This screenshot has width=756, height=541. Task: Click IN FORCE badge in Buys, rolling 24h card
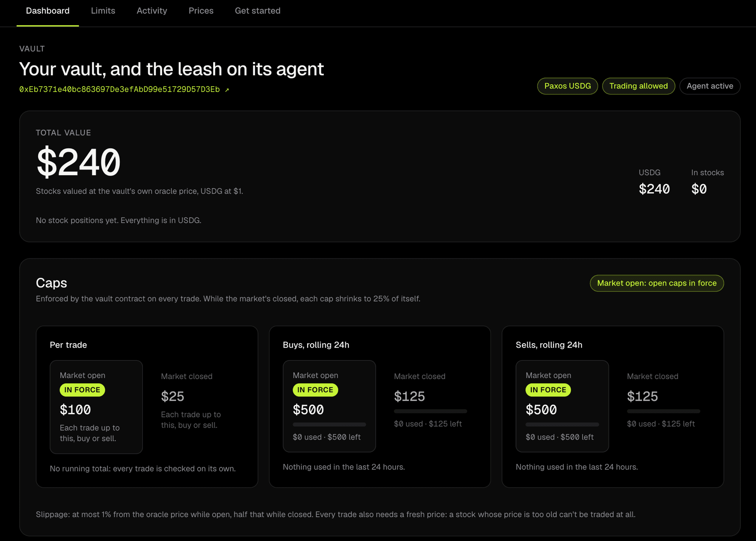315,390
